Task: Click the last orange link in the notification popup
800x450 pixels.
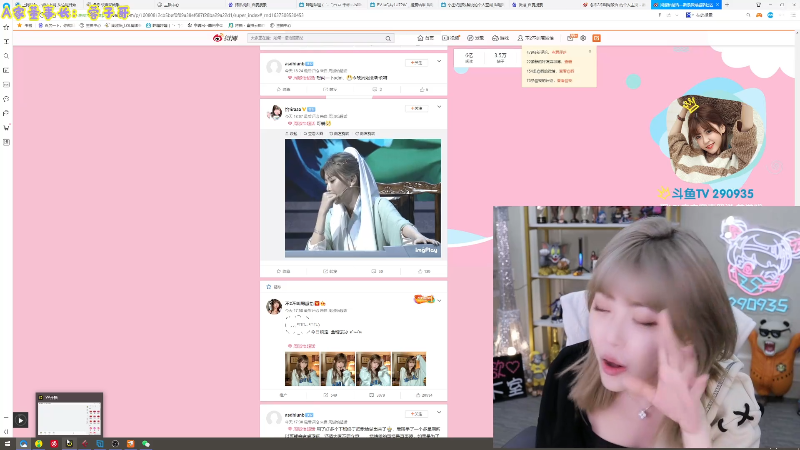Action: coord(564,80)
